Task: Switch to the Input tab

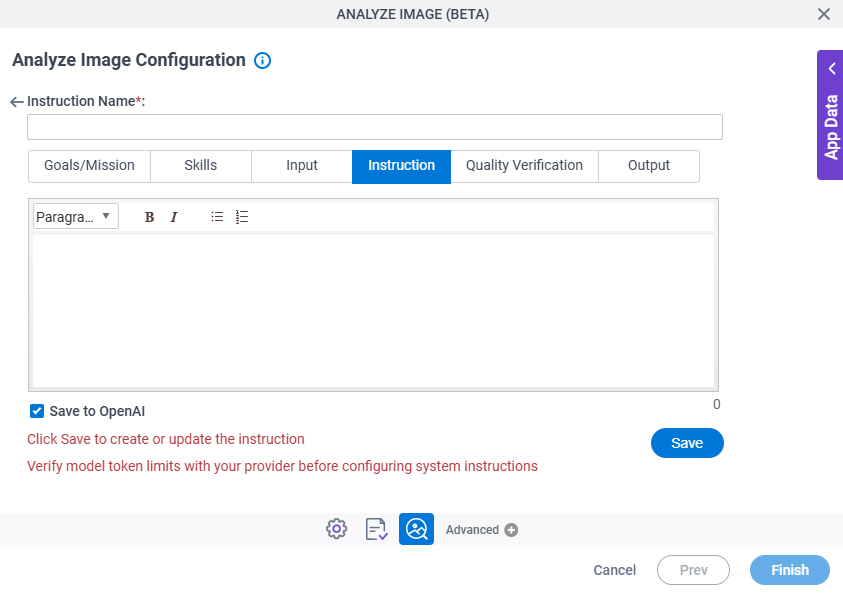Action: pyautogui.click(x=302, y=166)
